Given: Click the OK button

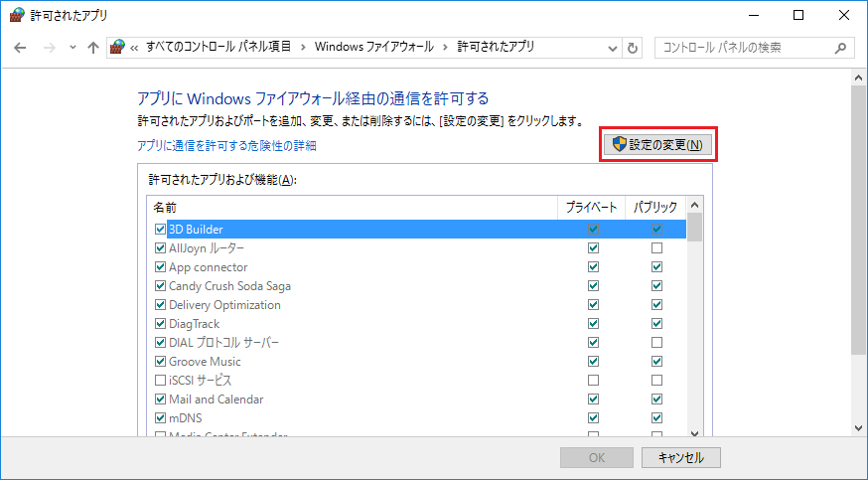Looking at the screenshot, I should (597, 457).
